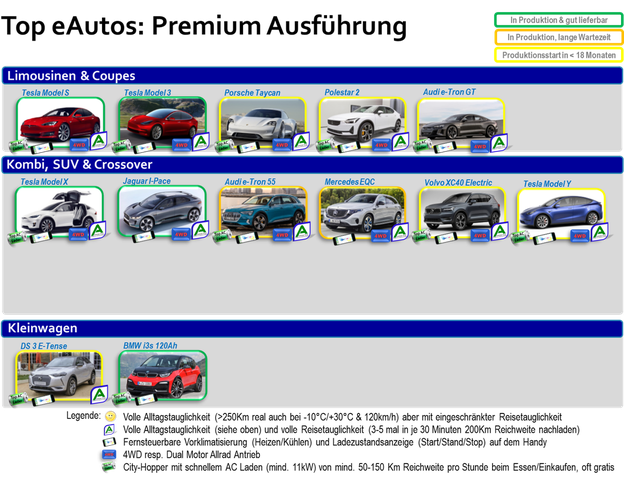
Task: Open the dark Audi e-Tron GT photo
Action: pos(461,123)
